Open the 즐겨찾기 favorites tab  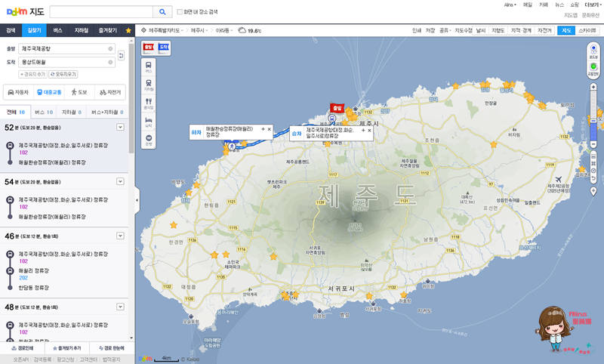pyautogui.click(x=107, y=30)
